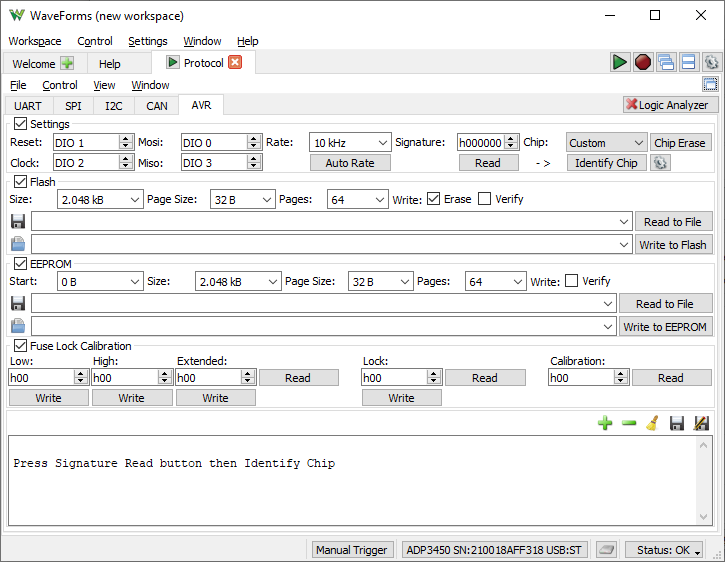725x562 pixels.
Task: Open the top Settings menu
Action: pyautogui.click(x=147, y=41)
